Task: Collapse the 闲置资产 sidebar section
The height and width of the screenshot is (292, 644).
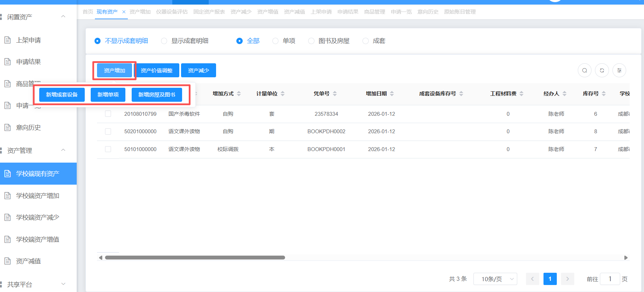Action: coord(63,16)
